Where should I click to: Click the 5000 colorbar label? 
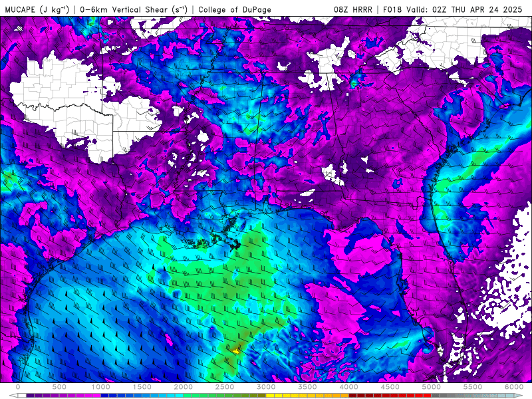[432, 387]
